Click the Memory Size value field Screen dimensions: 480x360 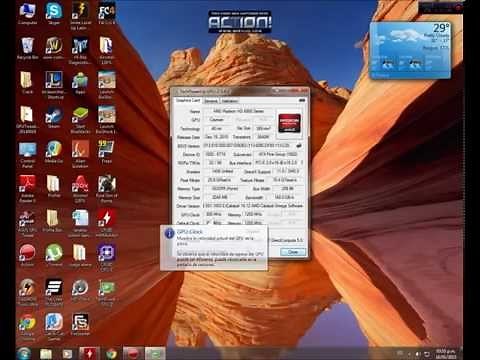pyautogui.click(x=220, y=197)
